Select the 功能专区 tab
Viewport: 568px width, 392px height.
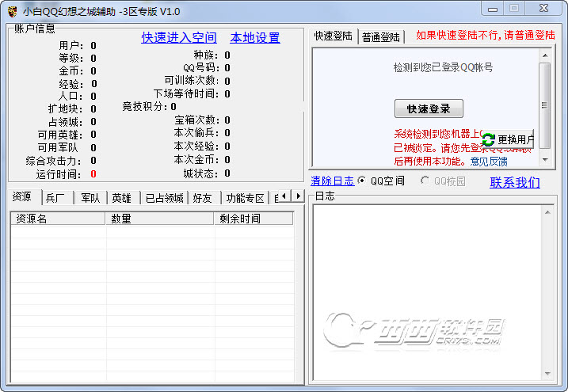click(245, 198)
